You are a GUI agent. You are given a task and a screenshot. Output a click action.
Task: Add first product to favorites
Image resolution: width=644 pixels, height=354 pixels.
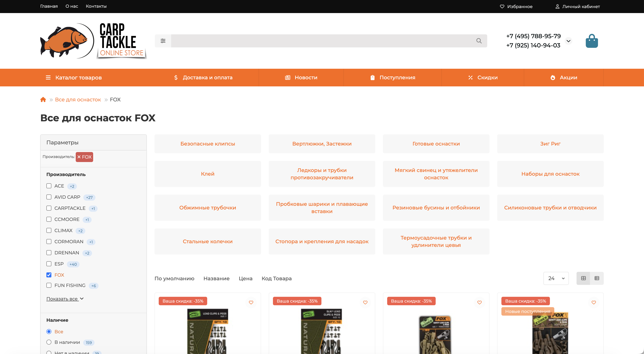coord(251,302)
